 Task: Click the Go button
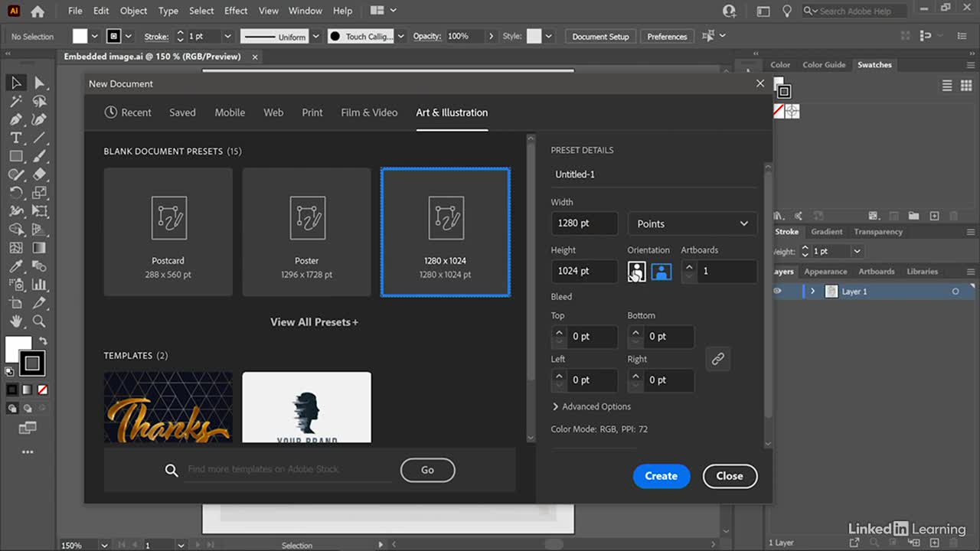(x=427, y=470)
